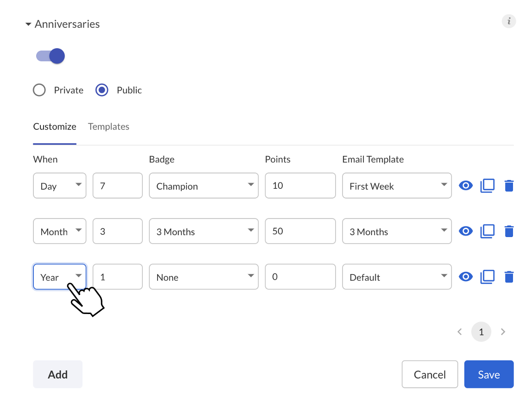Open the First Week email template dropdown

pos(397,186)
